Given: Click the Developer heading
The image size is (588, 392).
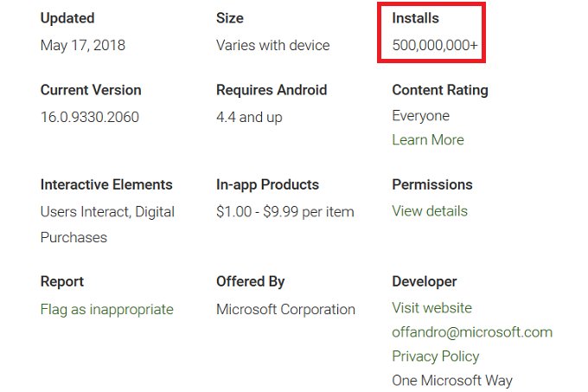Looking at the screenshot, I should click(x=425, y=282).
